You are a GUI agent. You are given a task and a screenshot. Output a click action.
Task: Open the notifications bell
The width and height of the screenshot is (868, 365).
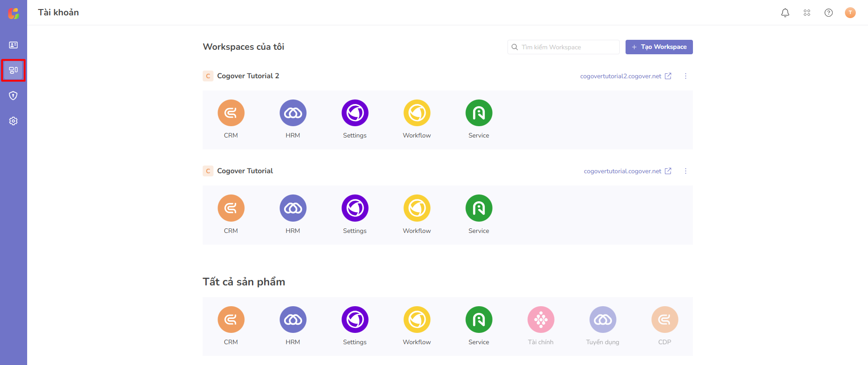point(785,13)
